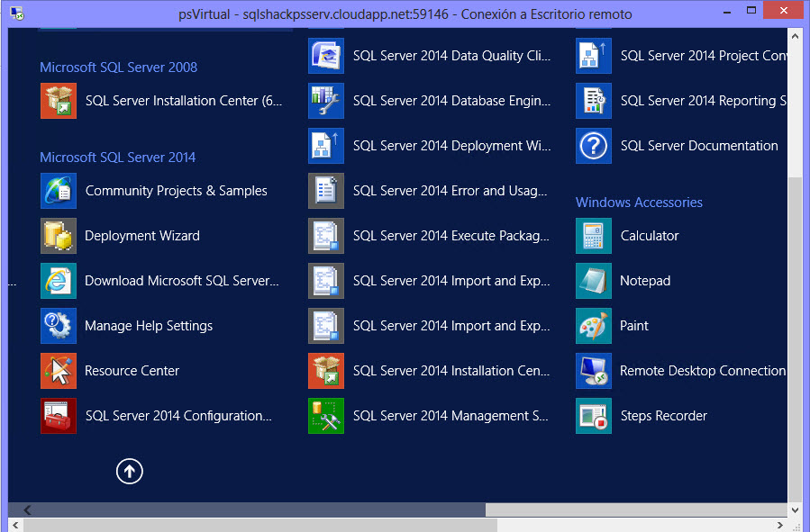The width and height of the screenshot is (810, 532).
Task: Launch Notepad app icon
Action: pyautogui.click(x=594, y=281)
